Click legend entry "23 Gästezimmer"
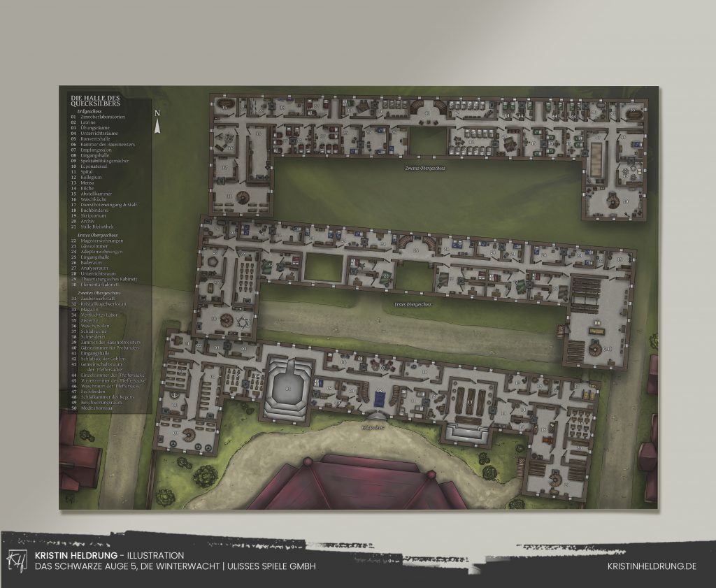This screenshot has width=716, height=588. tap(89, 246)
